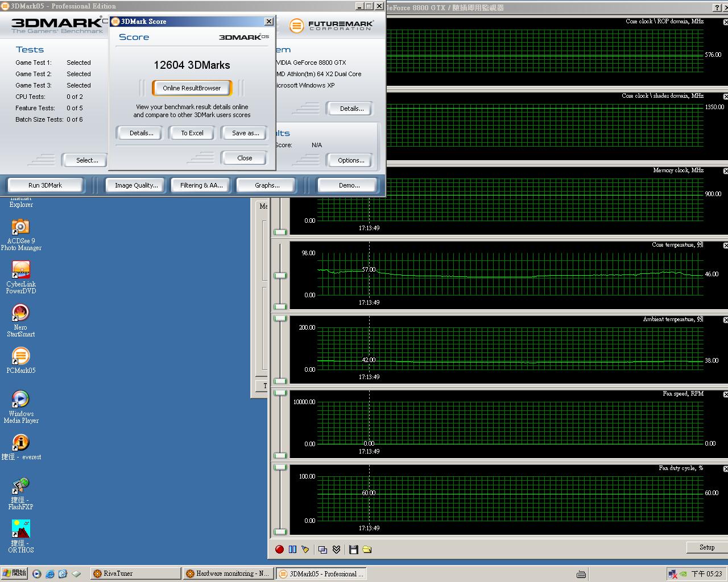Click third quick launch icon beside IE
The width and height of the screenshot is (728, 582).
point(63,574)
